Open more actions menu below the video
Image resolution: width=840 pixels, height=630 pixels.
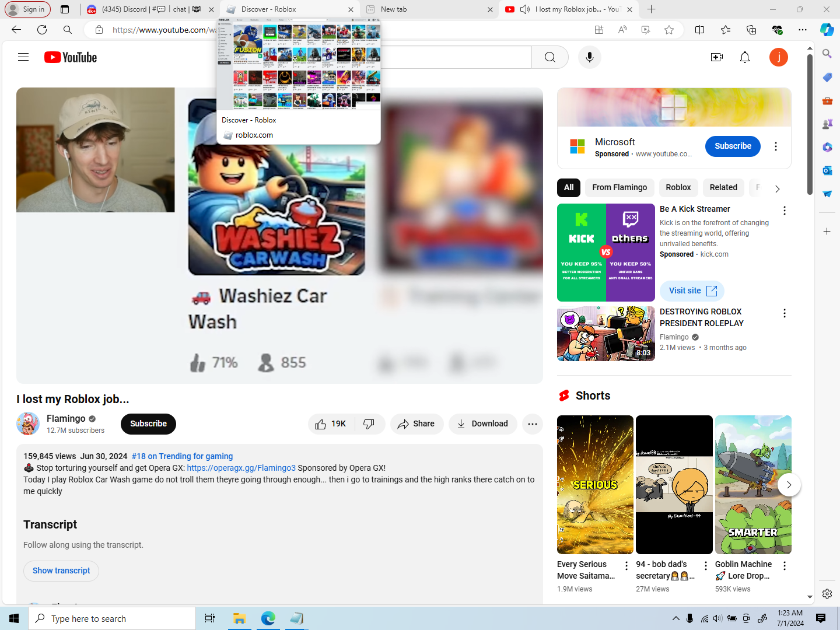click(533, 424)
